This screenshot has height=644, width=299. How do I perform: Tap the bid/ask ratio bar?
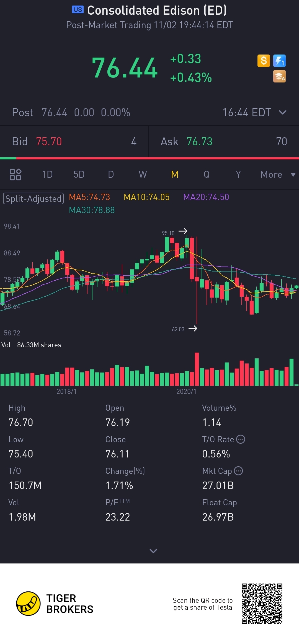(149, 158)
